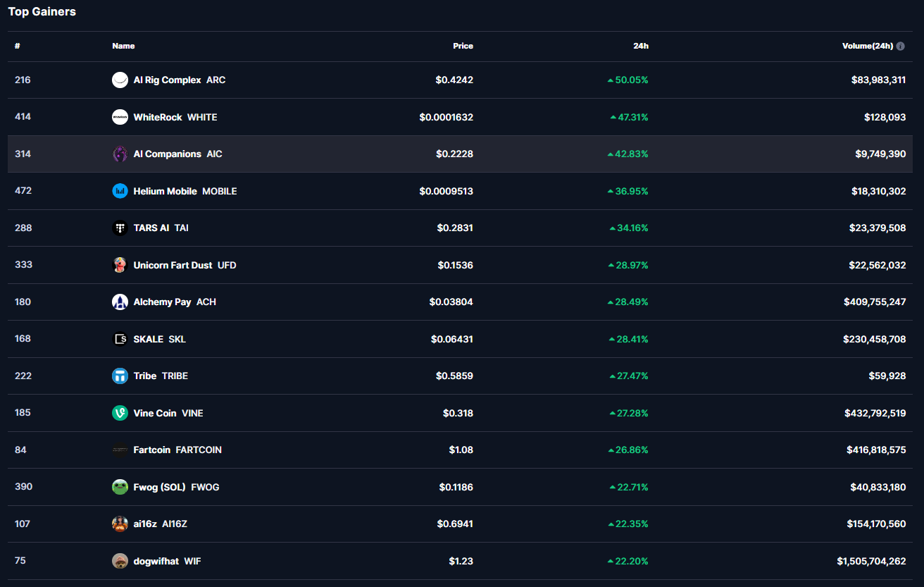
Task: Sort table by 24h column header
Action: (640, 46)
